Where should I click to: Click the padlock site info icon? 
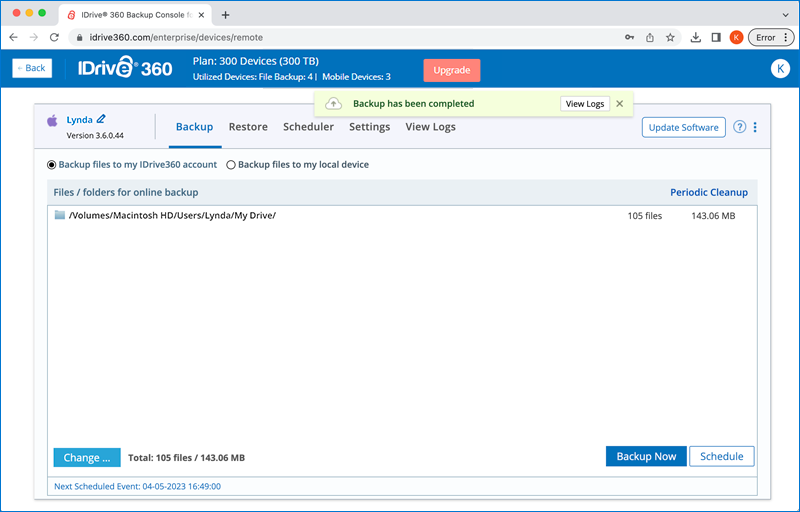tap(79, 38)
